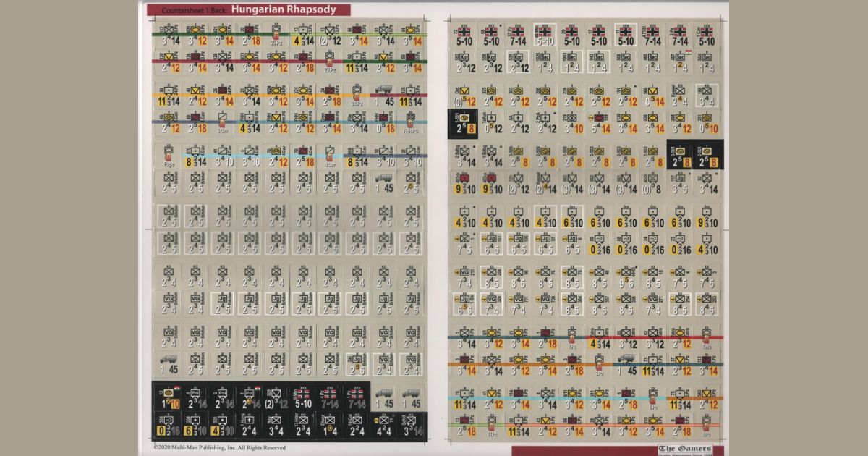Select the black 2-5-8 counter beside the 0-5-12 counter
868x456 pixels.
(464, 124)
